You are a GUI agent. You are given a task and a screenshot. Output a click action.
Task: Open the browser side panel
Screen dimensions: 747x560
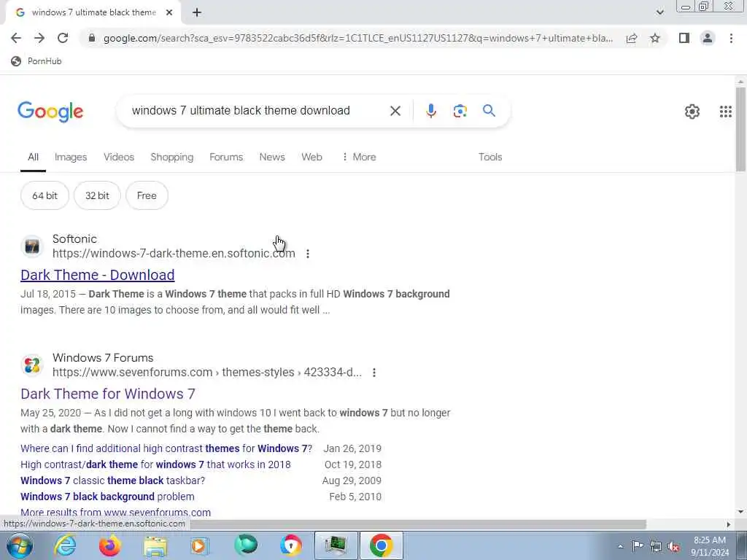(x=684, y=38)
